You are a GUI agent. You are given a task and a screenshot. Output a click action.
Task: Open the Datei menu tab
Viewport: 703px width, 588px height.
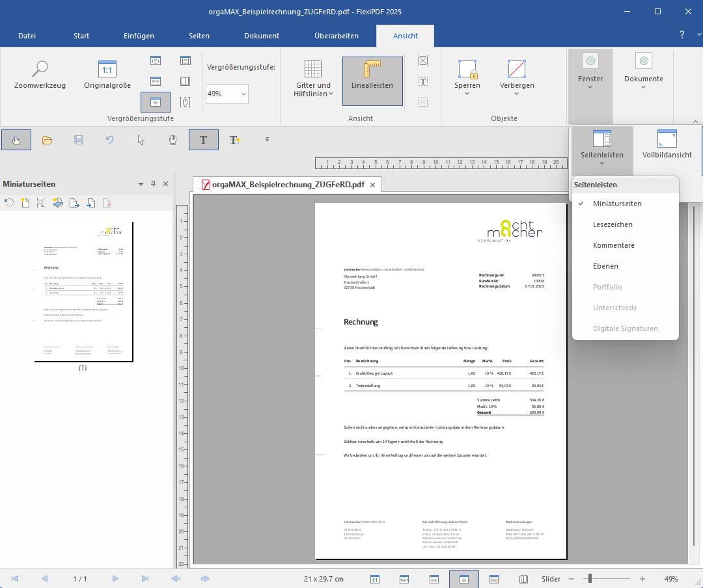tap(27, 36)
